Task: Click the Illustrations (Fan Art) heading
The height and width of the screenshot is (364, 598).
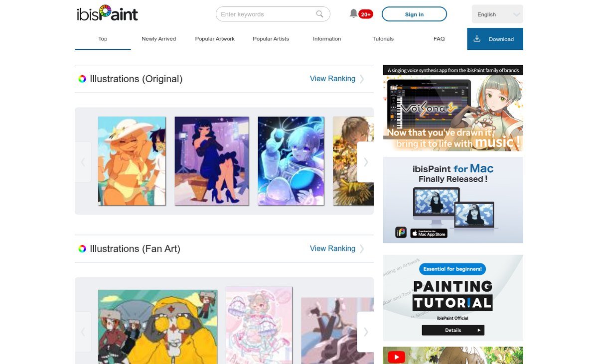Action: [135, 248]
